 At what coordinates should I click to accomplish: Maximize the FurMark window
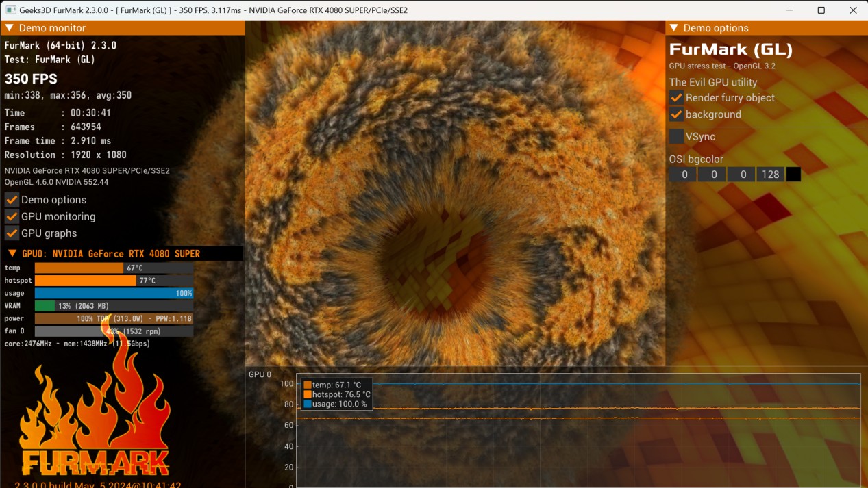coord(821,10)
